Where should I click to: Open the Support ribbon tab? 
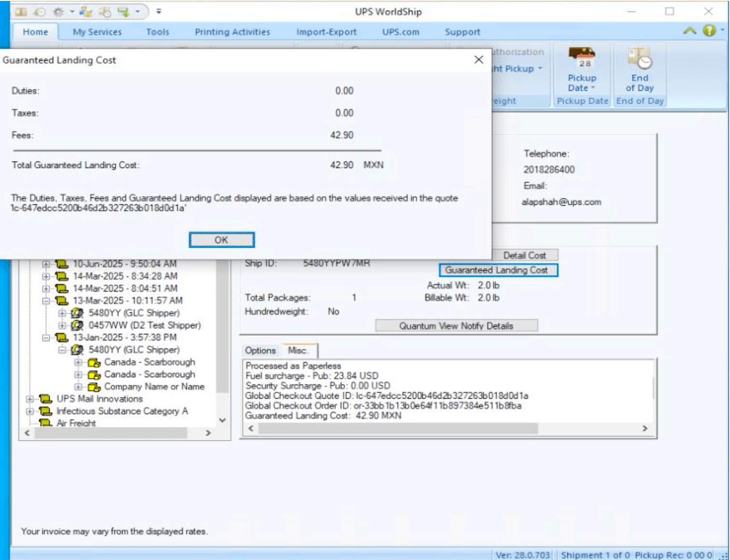pyautogui.click(x=463, y=32)
